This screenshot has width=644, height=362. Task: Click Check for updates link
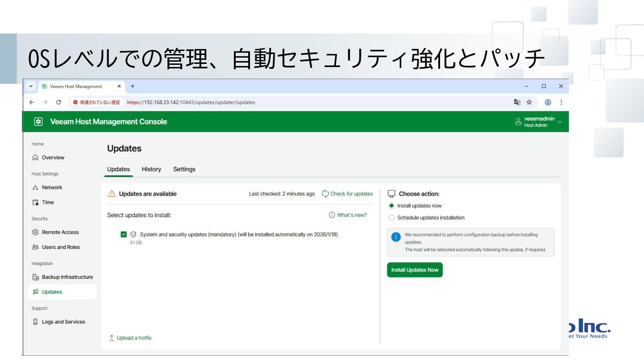coord(352,194)
